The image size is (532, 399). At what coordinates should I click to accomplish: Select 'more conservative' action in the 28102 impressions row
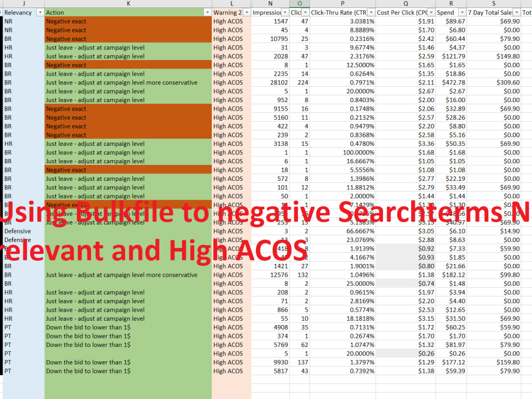click(x=128, y=82)
